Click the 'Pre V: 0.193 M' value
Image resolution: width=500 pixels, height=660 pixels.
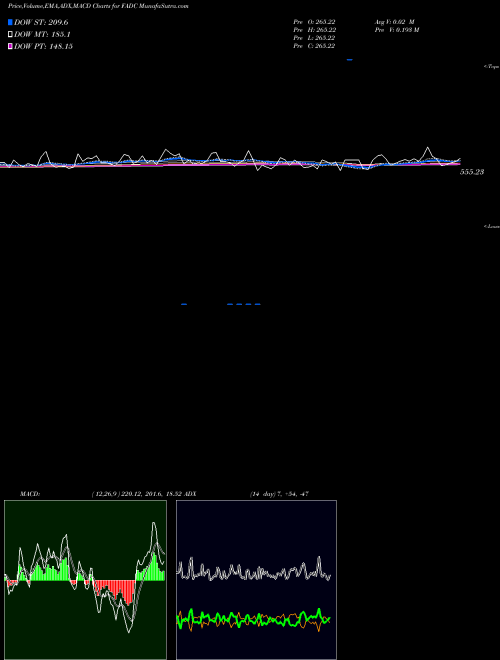397,30
